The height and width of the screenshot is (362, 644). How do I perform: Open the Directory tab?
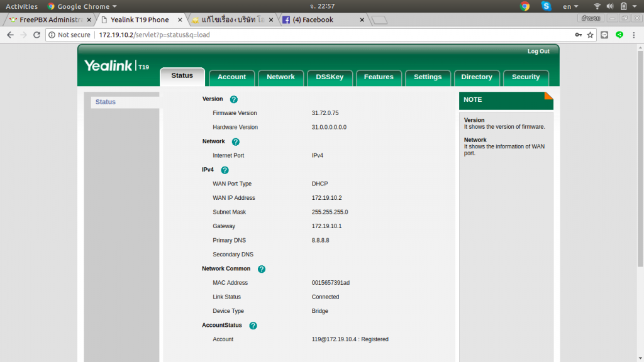[x=477, y=77]
